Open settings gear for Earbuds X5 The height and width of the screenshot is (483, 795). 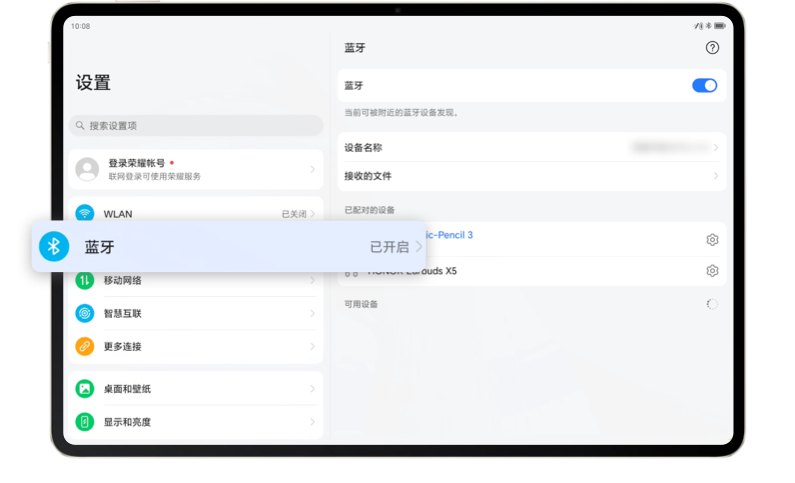tap(712, 271)
